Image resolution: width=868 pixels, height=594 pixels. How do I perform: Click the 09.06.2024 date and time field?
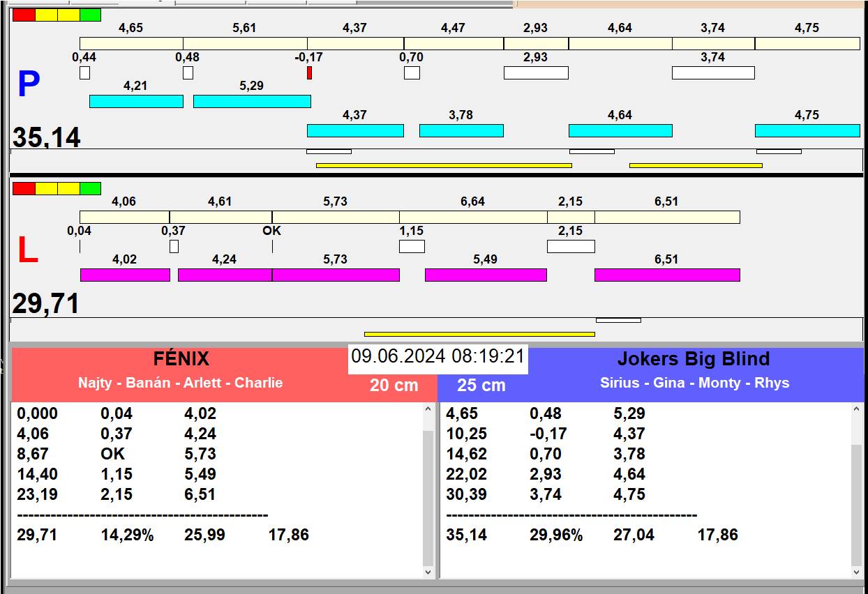coord(437,356)
